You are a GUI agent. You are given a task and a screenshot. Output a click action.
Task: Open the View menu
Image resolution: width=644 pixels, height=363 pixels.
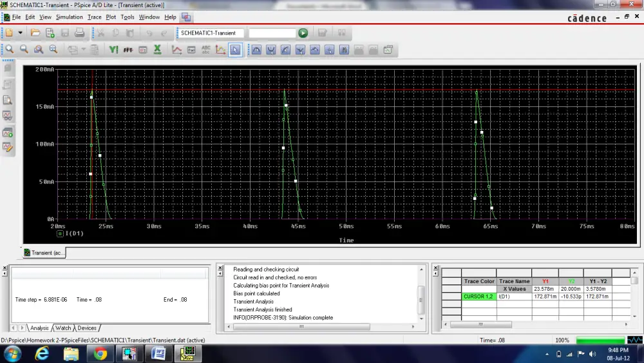click(45, 17)
